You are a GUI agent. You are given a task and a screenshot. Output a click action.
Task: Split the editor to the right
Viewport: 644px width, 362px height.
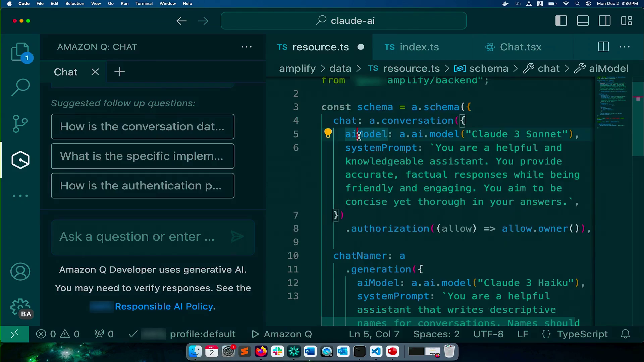pos(603,47)
